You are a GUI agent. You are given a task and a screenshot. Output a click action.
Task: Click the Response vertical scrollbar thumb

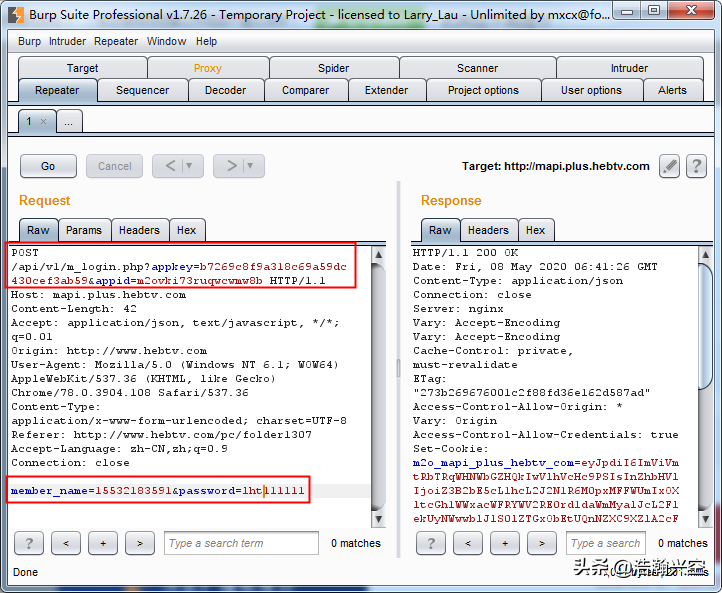705,327
